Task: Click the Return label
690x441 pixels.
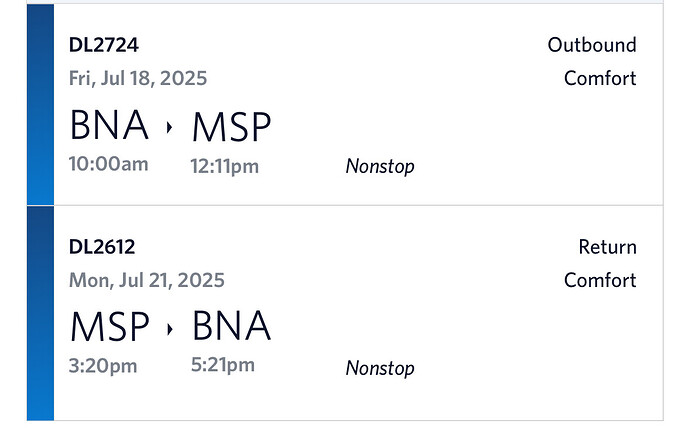Action: coord(608,247)
